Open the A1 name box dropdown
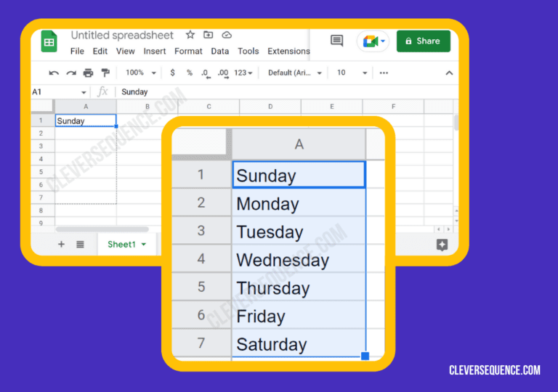Screen dimensions: 558x392 [x=84, y=92]
